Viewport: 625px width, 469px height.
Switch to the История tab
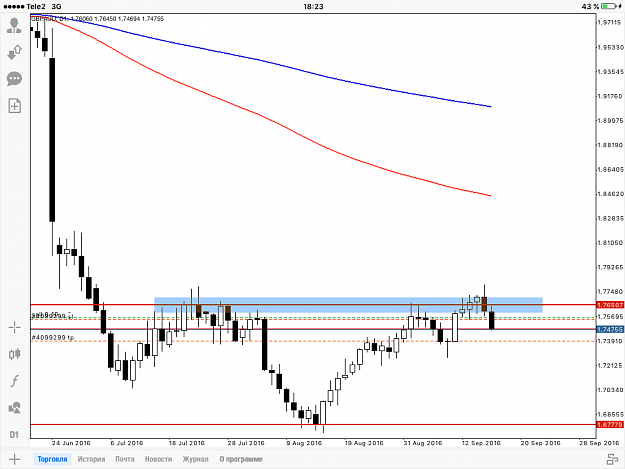(x=91, y=459)
